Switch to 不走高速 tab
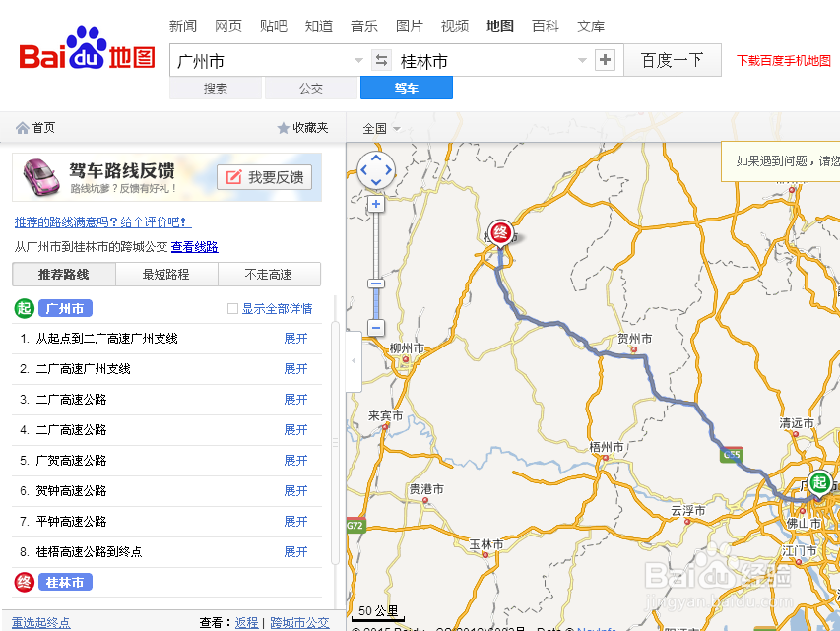Viewport: 840px width, 631px height. [x=269, y=275]
